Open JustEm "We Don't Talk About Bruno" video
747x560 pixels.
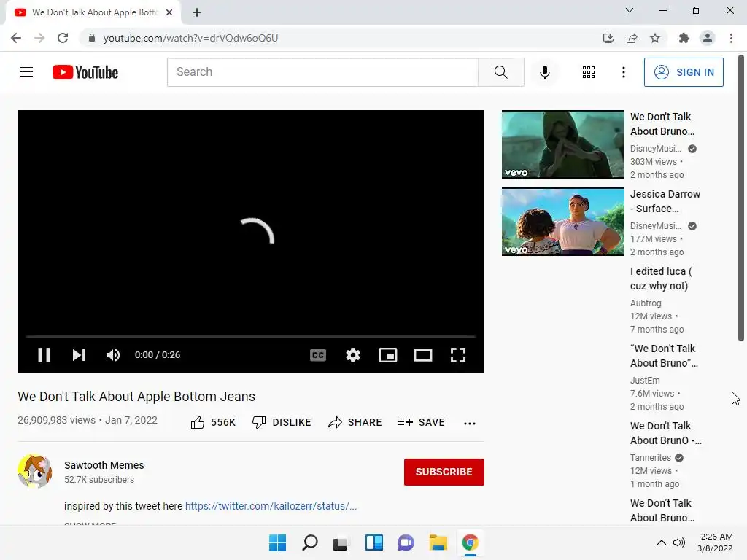point(664,356)
